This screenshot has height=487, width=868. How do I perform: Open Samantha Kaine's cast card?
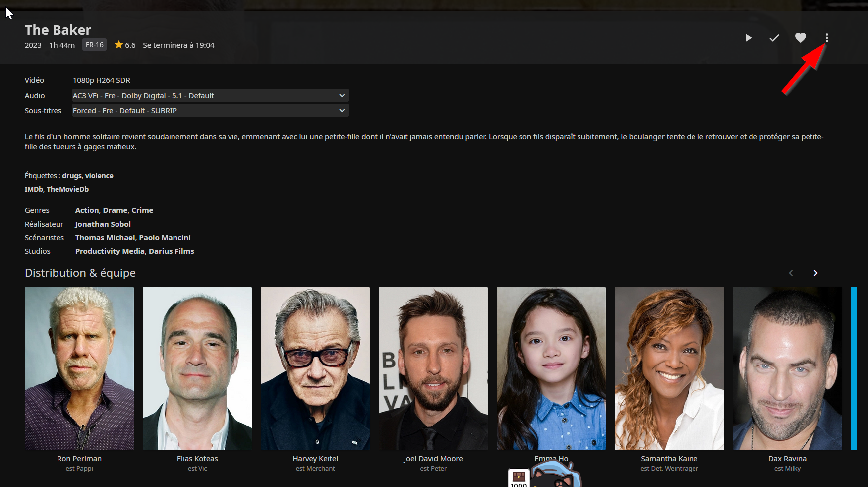(x=669, y=368)
